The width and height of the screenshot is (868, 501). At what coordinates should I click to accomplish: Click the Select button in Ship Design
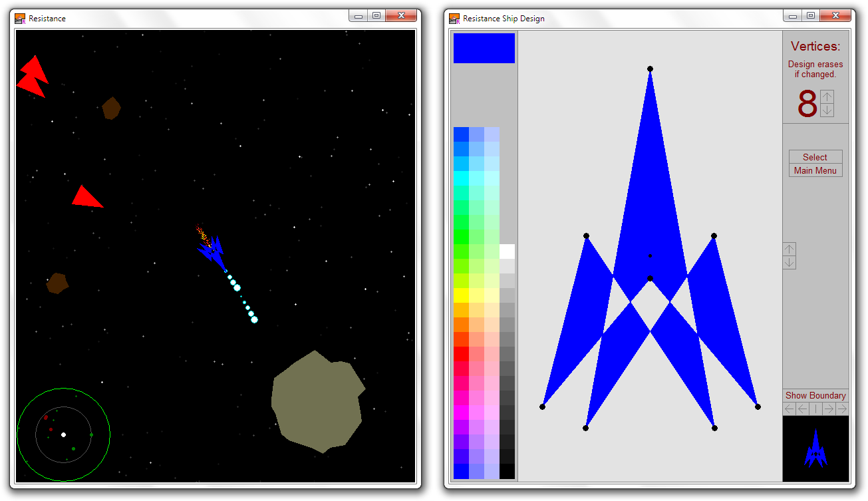tap(815, 157)
